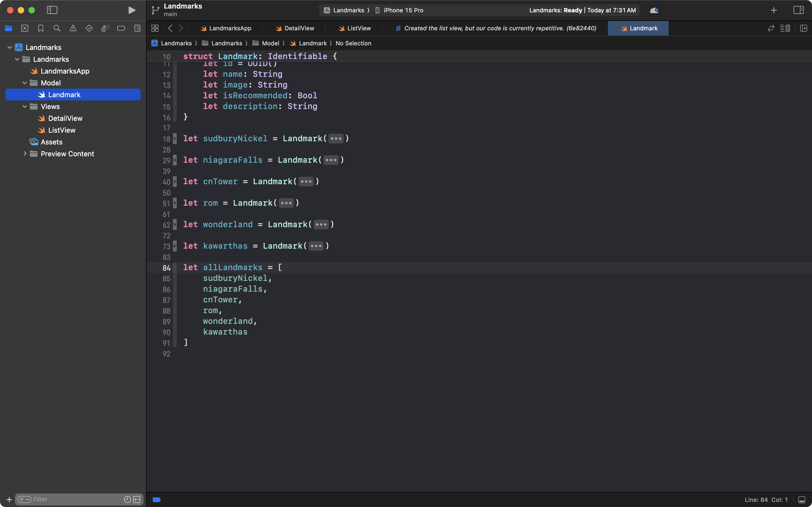Switch to the DetailView tab
The image size is (812, 507).
point(294,28)
